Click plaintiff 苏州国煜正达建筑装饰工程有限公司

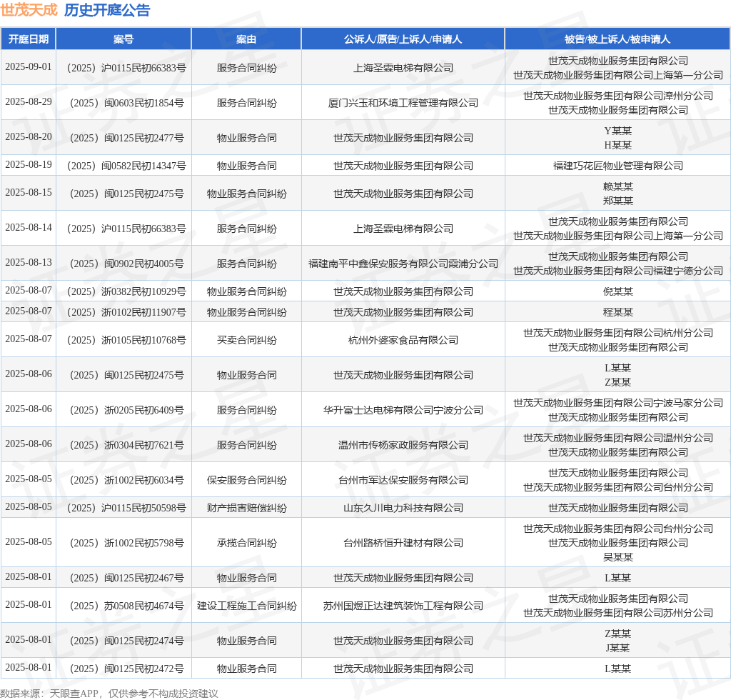(403, 606)
